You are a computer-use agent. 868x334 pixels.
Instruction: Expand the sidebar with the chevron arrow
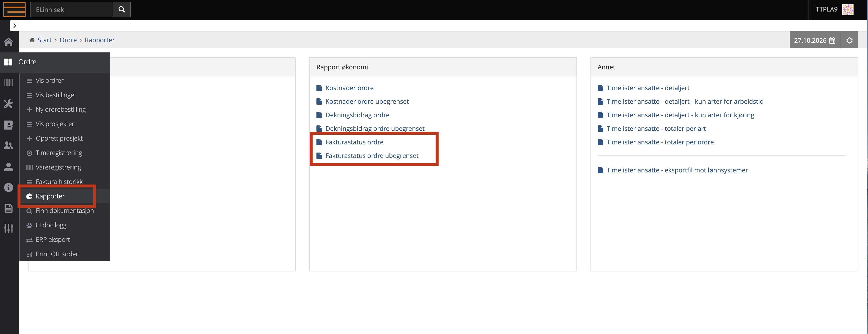coord(14,26)
